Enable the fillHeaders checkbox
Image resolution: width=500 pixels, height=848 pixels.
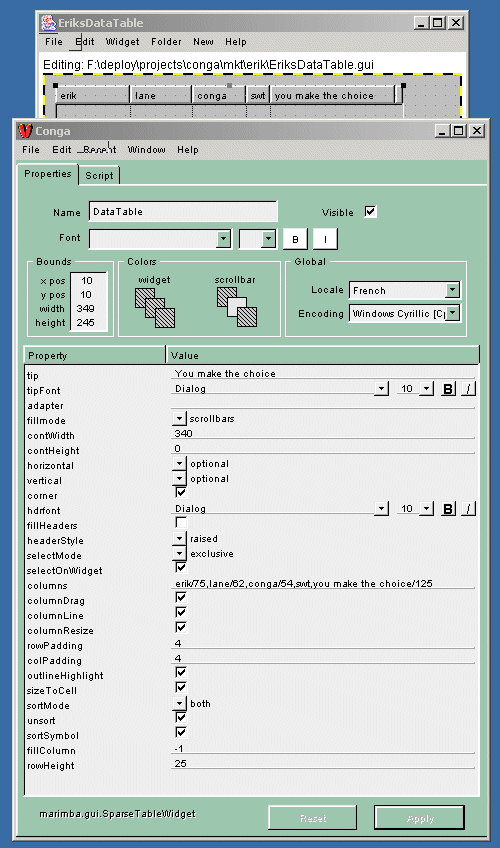click(x=181, y=522)
